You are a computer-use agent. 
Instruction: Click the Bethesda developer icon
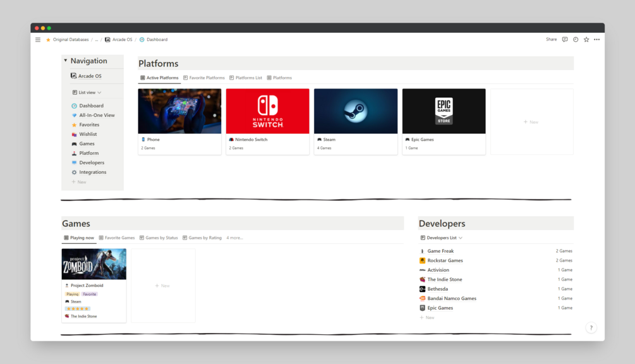pyautogui.click(x=423, y=289)
